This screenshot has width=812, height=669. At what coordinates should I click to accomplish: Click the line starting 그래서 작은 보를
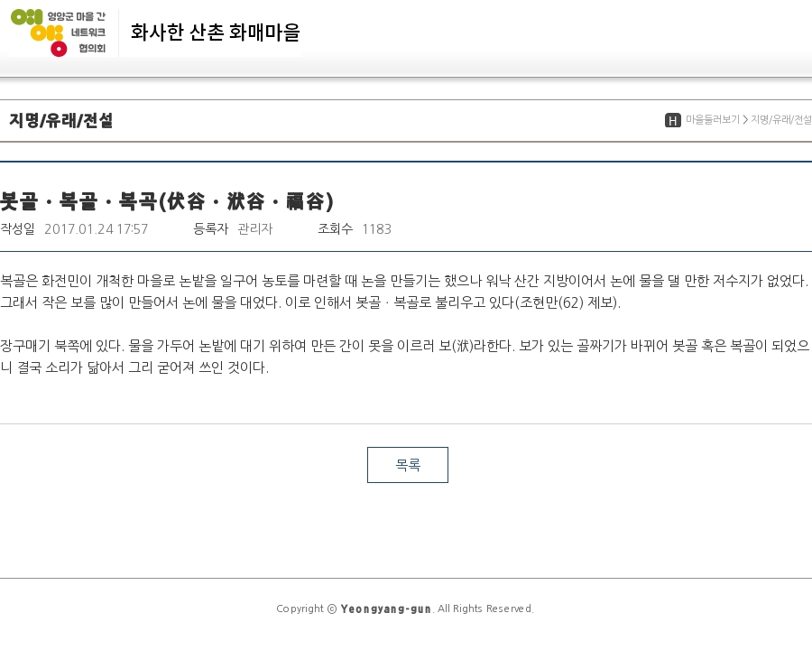pos(310,302)
